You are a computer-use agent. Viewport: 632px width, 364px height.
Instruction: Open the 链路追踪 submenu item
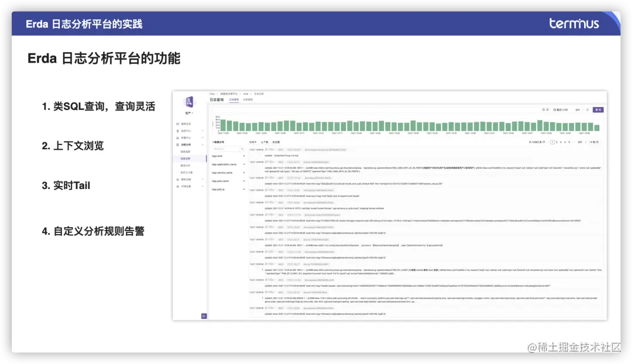[x=186, y=152]
